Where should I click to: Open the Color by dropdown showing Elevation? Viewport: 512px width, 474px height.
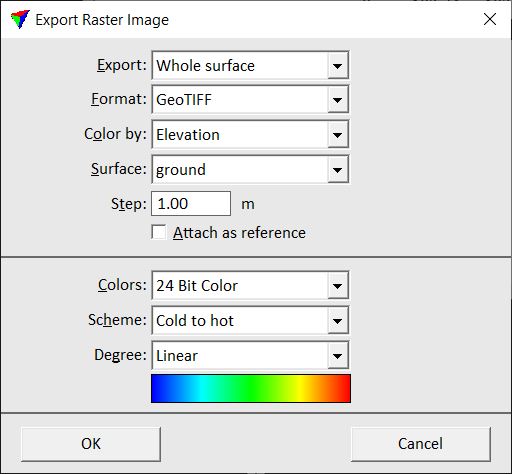click(x=250, y=135)
